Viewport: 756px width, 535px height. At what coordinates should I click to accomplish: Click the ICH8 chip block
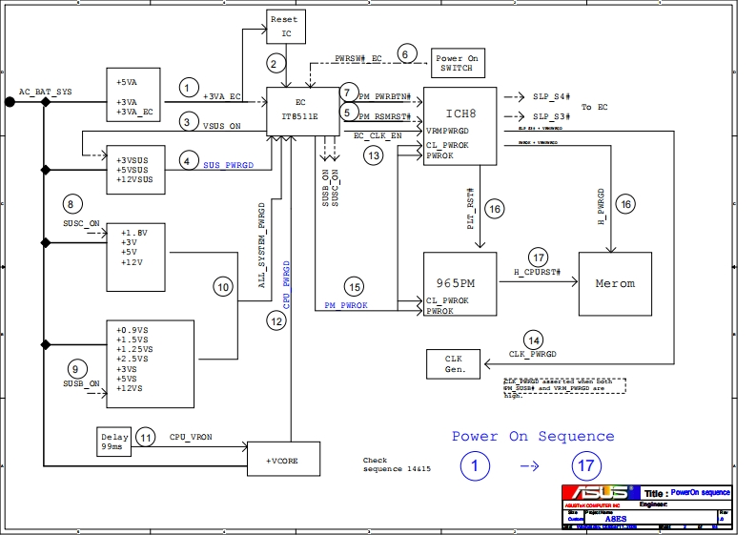[460, 126]
